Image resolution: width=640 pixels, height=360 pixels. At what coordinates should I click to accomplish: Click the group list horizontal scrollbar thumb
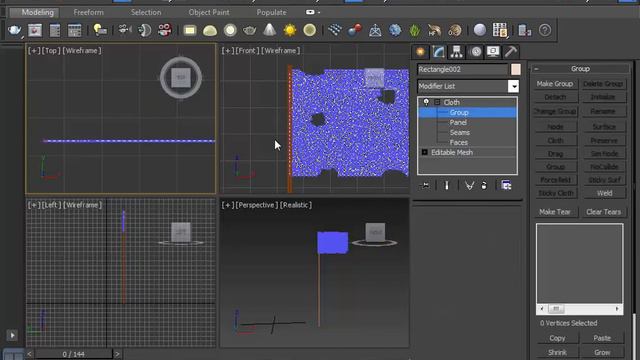pyautogui.click(x=556, y=309)
